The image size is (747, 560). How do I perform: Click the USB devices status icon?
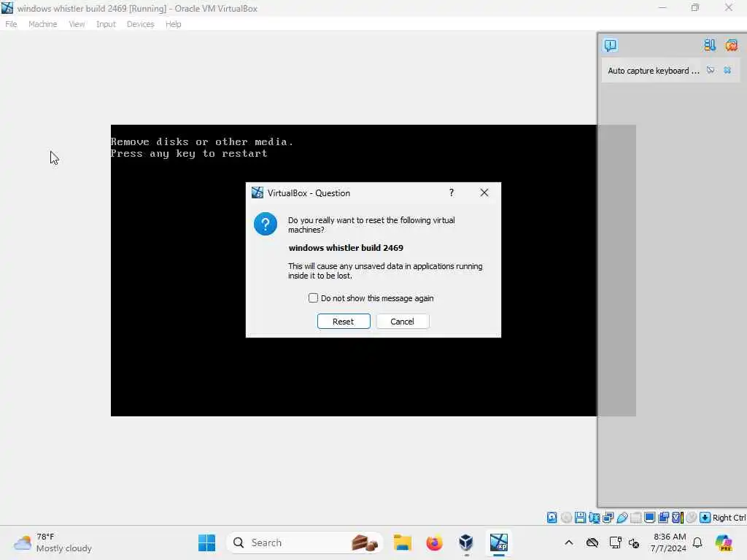622,518
